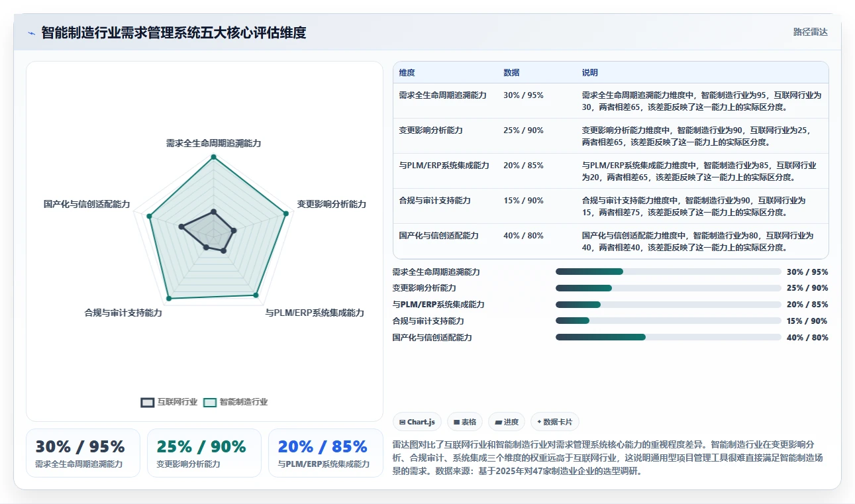This screenshot has height=504, width=855.
Task: Click the 30% / 95% table data cell
Action: (523, 95)
